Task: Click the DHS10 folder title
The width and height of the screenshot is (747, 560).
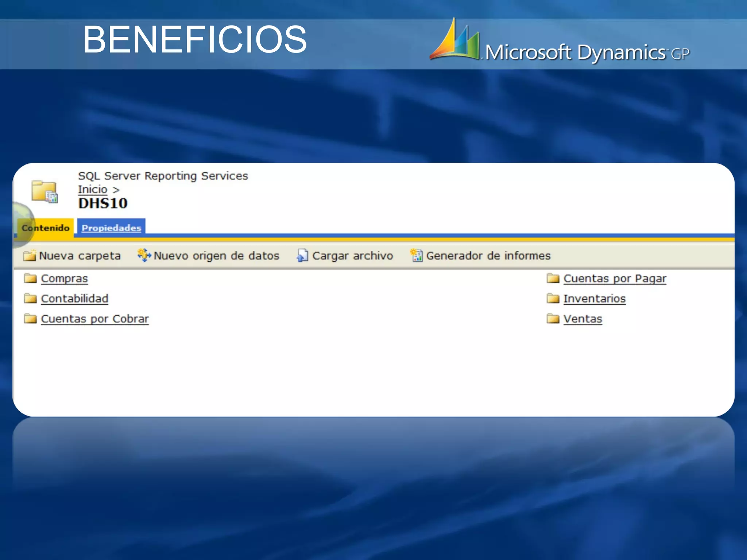Action: click(103, 203)
